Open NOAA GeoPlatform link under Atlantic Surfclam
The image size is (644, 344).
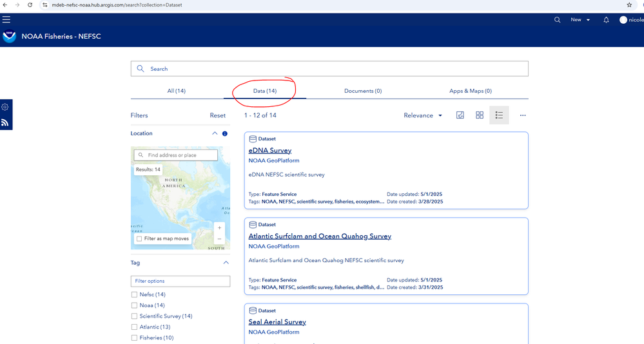[274, 246]
